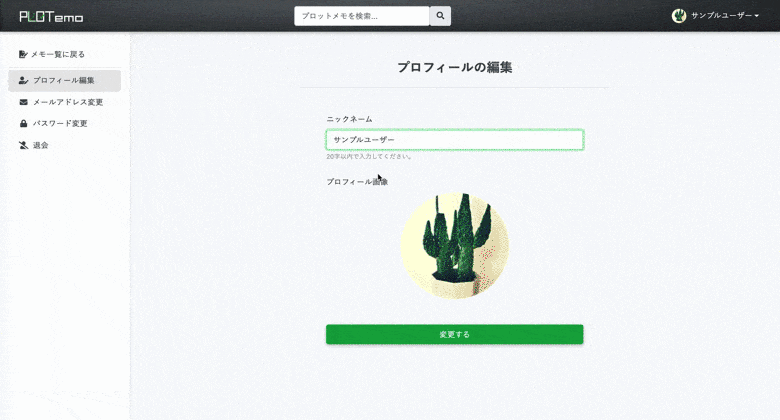Viewport: 780px width, 420px height.
Task: Click the withdraw user icon
Action: 23,145
